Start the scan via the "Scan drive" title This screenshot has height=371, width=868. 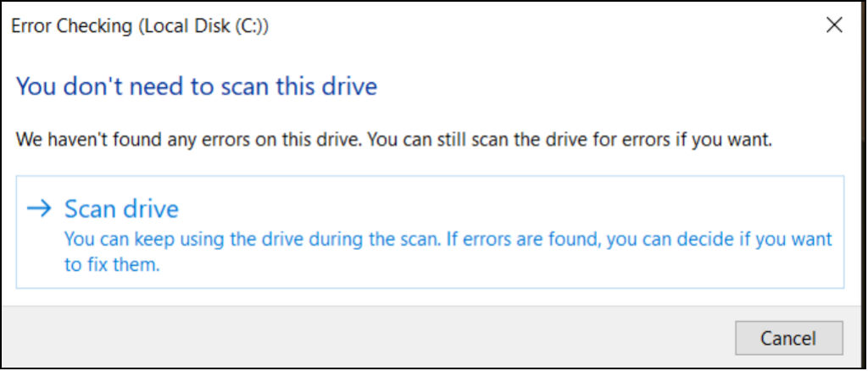point(122,209)
